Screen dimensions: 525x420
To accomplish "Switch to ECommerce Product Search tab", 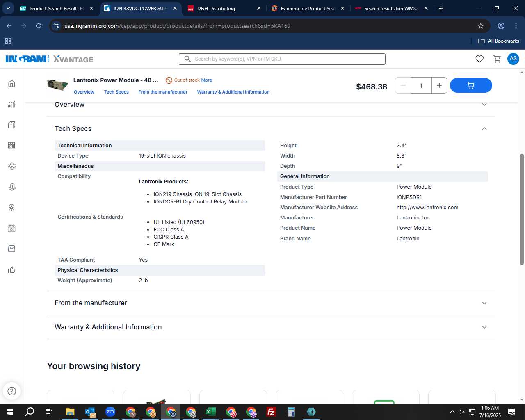I will click(308, 8).
